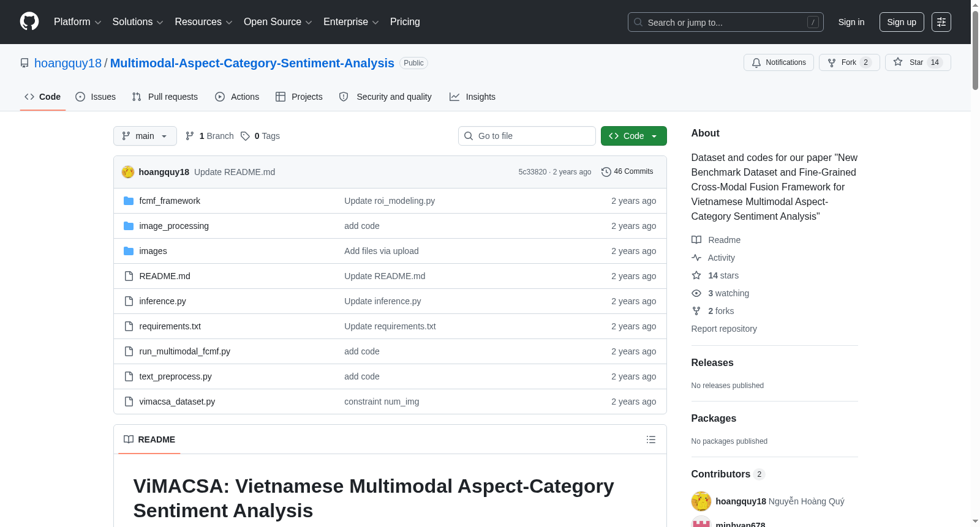The image size is (980, 527).
Task: Fork this repository
Action: pos(849,62)
